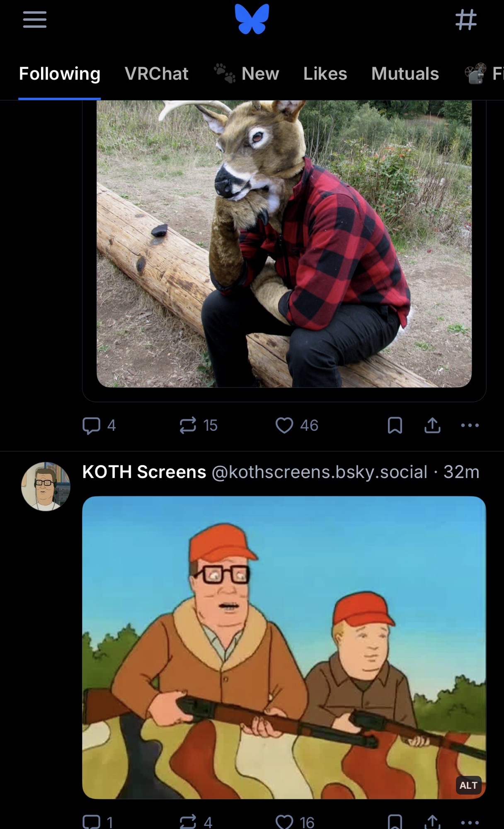Screen dimensions: 504x829
Task: Show ALT text of KOTH image
Action: pos(468,785)
